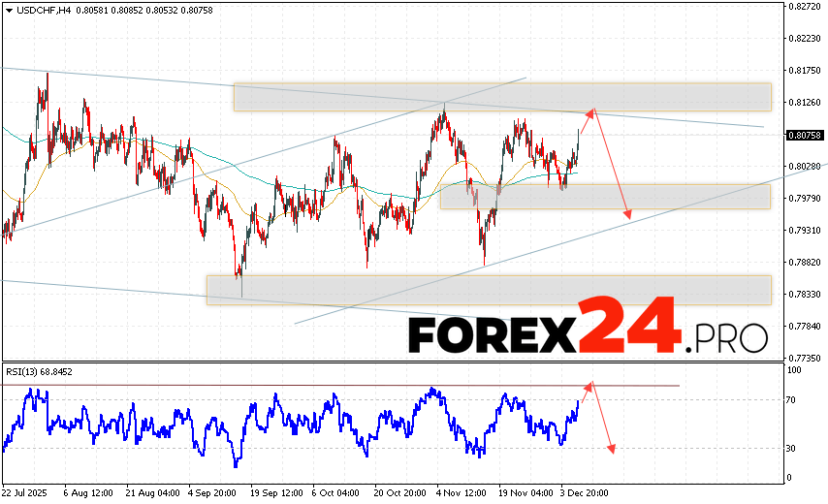828x504 pixels.
Task: Click the red forecast arrow peak on price chart
Action: point(593,110)
